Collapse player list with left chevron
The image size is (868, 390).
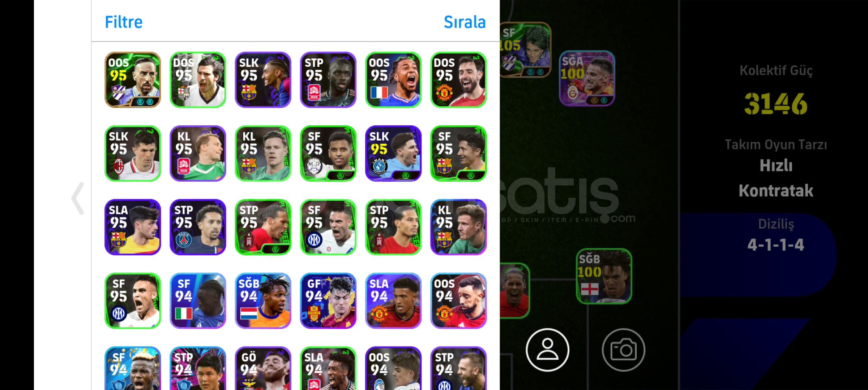click(x=78, y=198)
